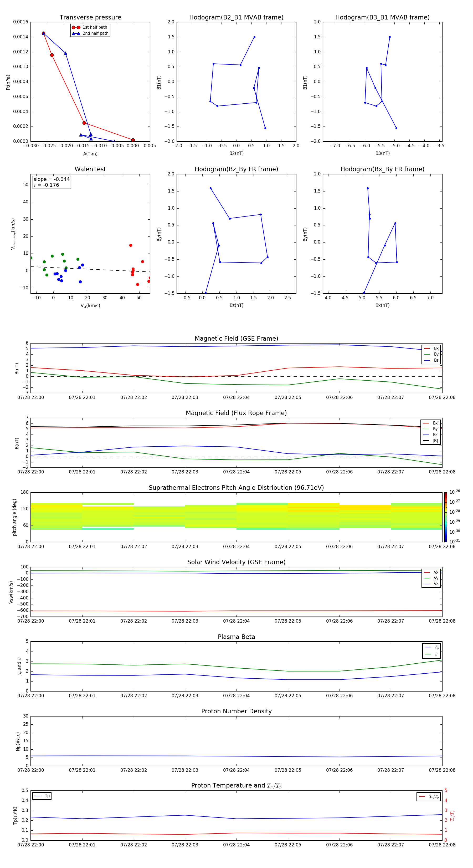This screenshot has width=473, height=868.
Task: Click the red circle marker at A = 0.000
Action: [133, 140]
